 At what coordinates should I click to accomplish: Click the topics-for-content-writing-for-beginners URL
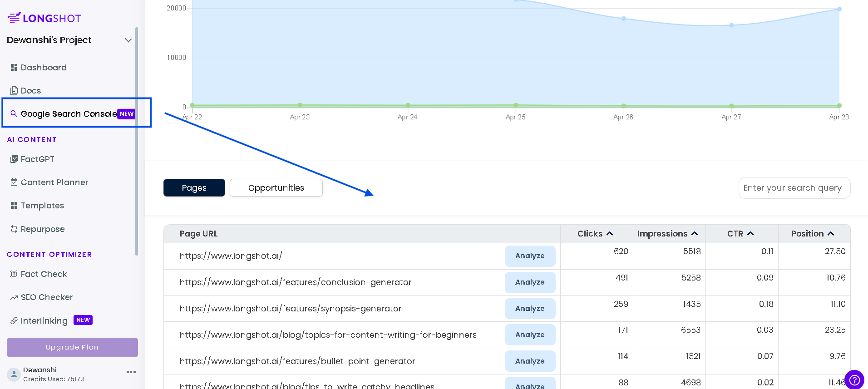pos(328,335)
